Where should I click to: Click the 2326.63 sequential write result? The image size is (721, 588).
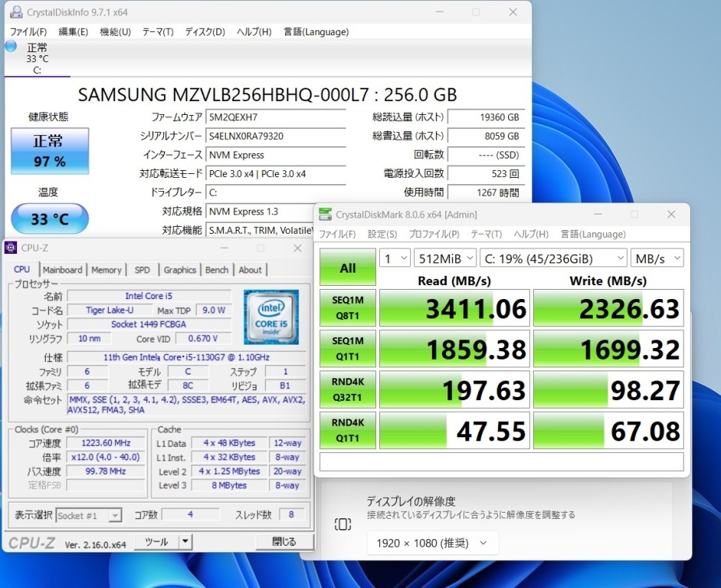(x=608, y=308)
